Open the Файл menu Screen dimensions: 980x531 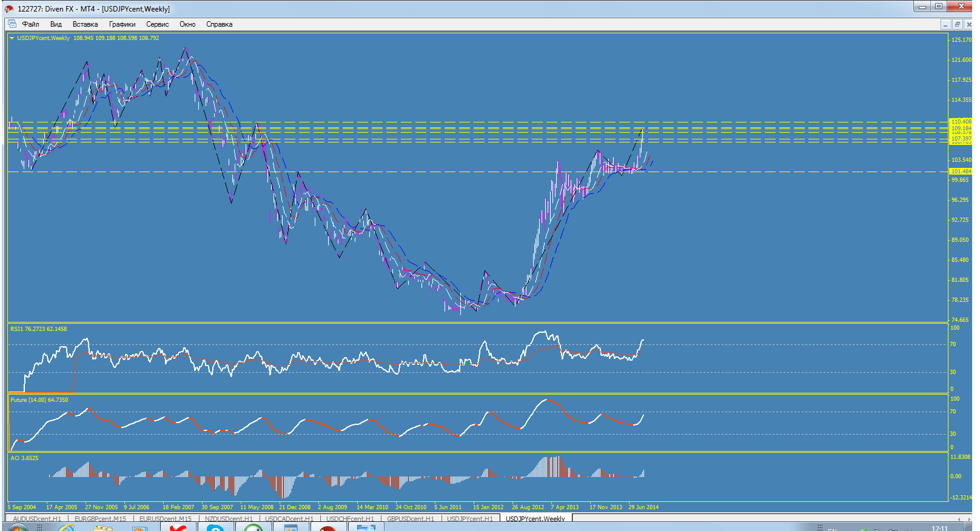[30, 24]
